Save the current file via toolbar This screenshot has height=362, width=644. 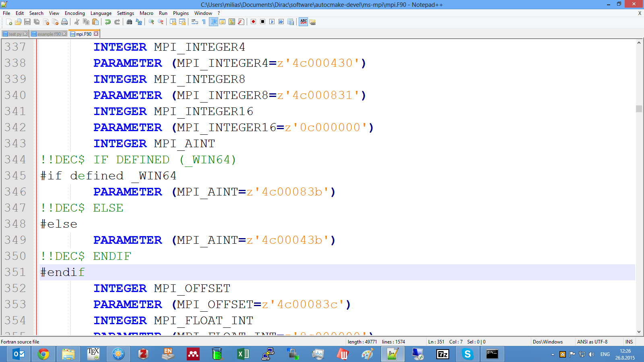click(x=27, y=22)
